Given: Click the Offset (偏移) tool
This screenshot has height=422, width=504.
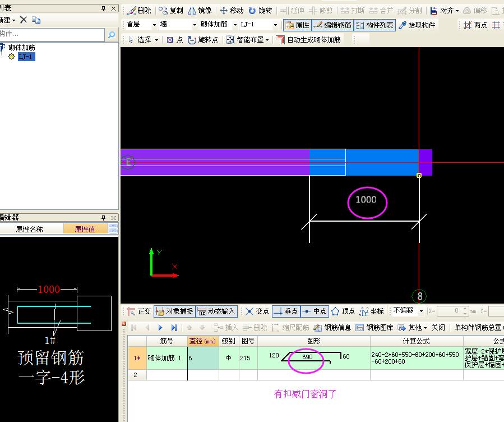Looking at the screenshot, I should click(x=475, y=11).
